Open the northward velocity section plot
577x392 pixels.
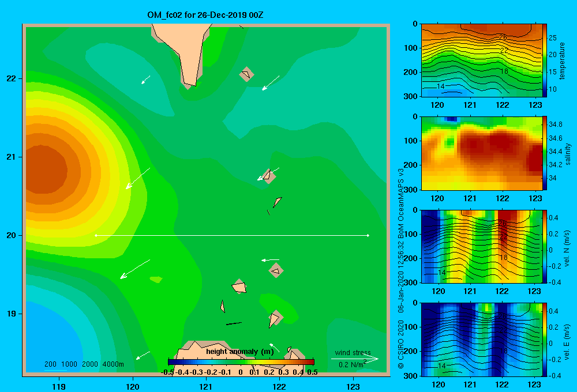coord(481,246)
